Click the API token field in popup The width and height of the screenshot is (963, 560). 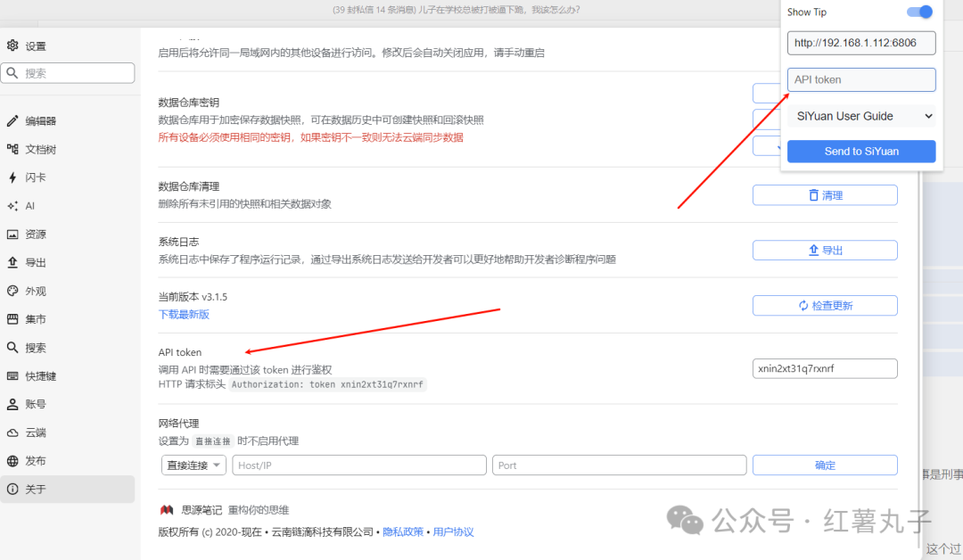point(861,80)
